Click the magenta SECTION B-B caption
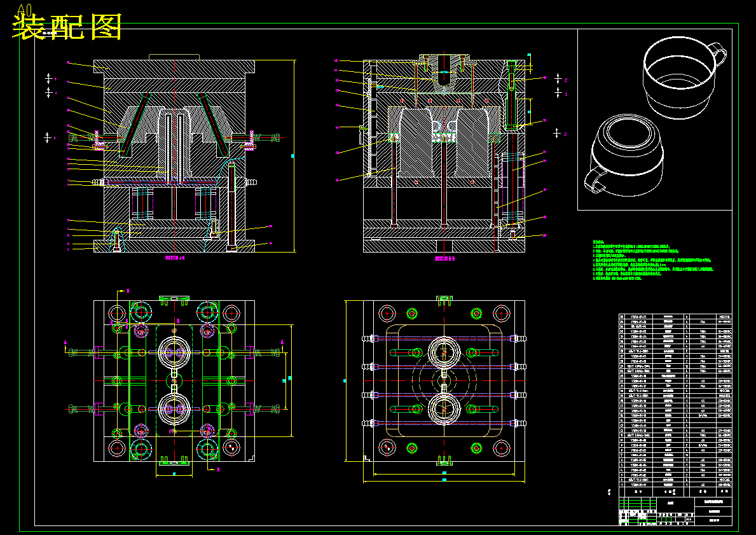Screen dimensions: 756x535 [444, 258]
